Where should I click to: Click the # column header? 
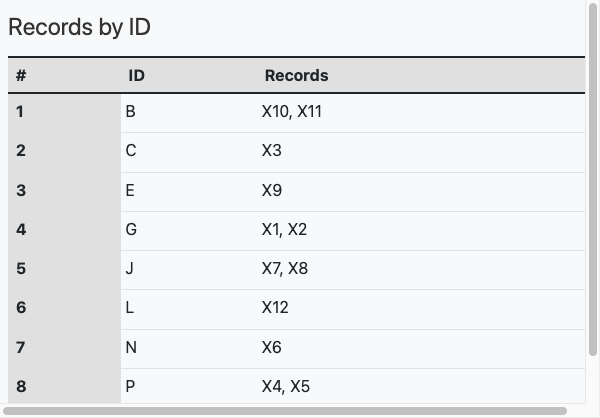pyautogui.click(x=21, y=75)
